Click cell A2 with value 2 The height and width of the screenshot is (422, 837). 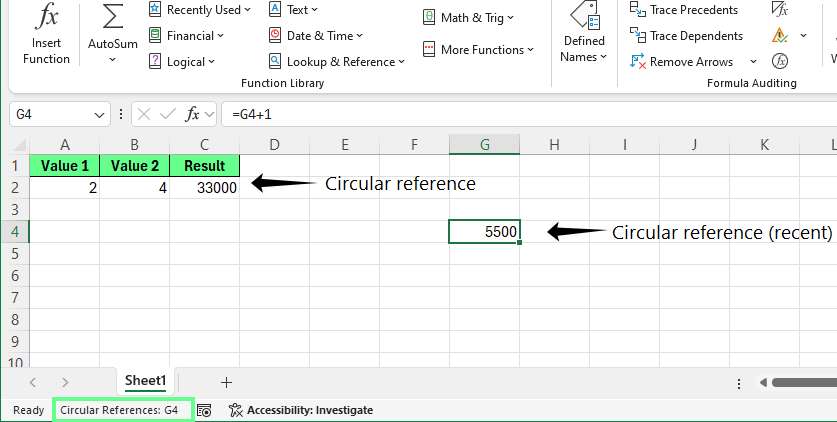click(x=65, y=188)
